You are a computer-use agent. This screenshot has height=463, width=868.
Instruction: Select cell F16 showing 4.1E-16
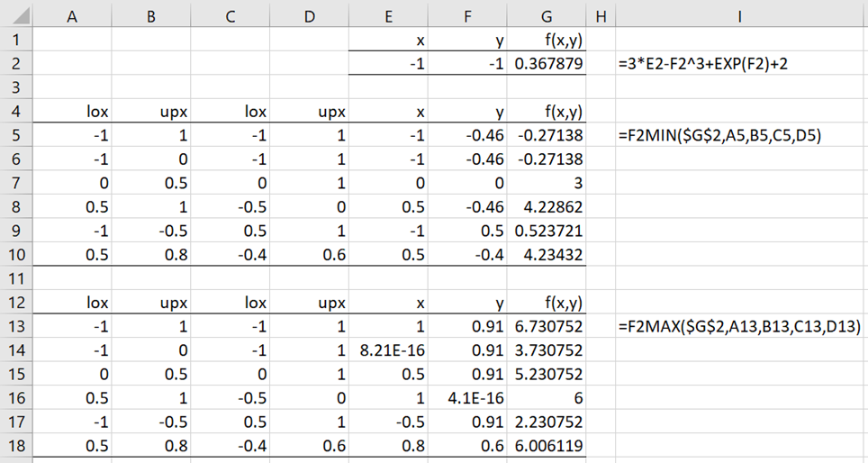coord(468,397)
